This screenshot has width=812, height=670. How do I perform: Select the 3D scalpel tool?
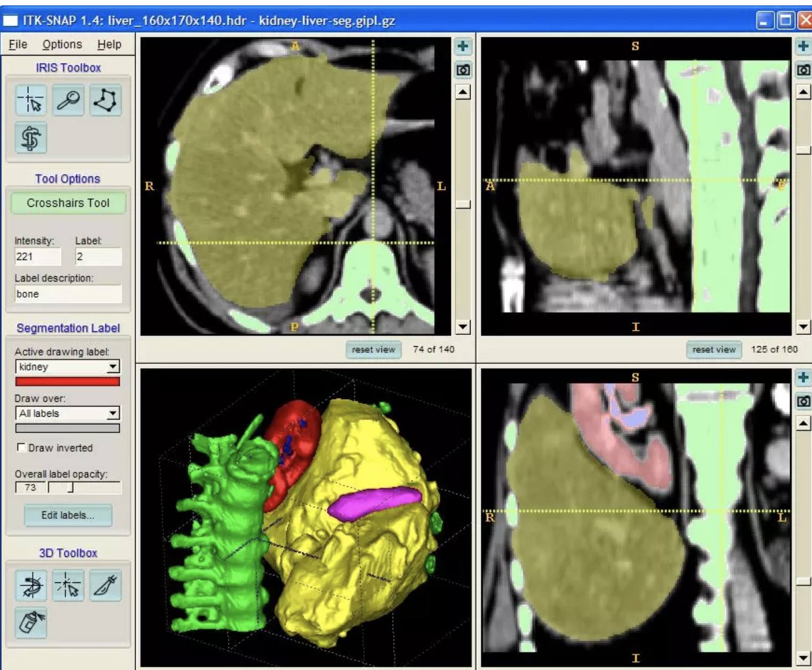[x=106, y=585]
